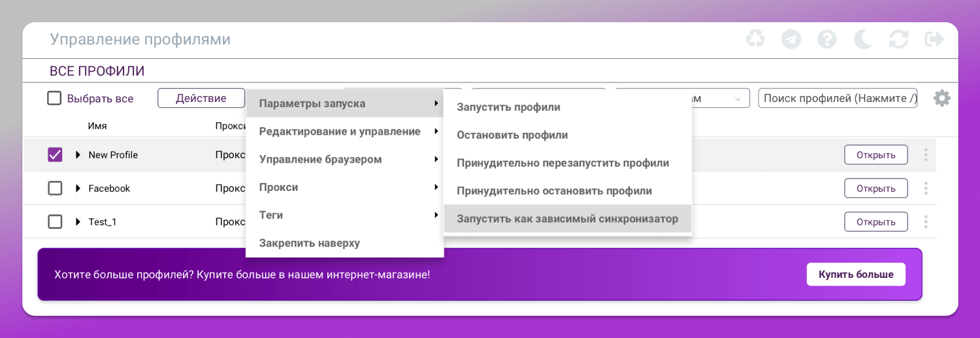Click the Действие button

201,99
